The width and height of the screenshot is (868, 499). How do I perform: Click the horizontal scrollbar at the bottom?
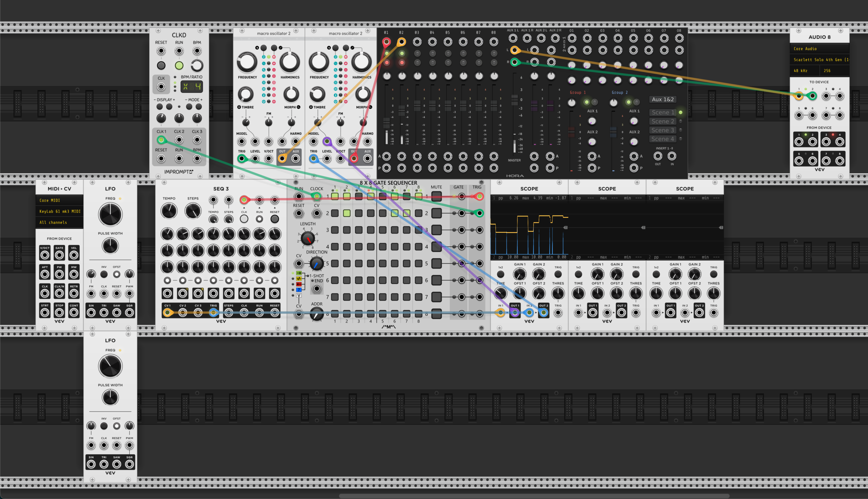pos(534,496)
